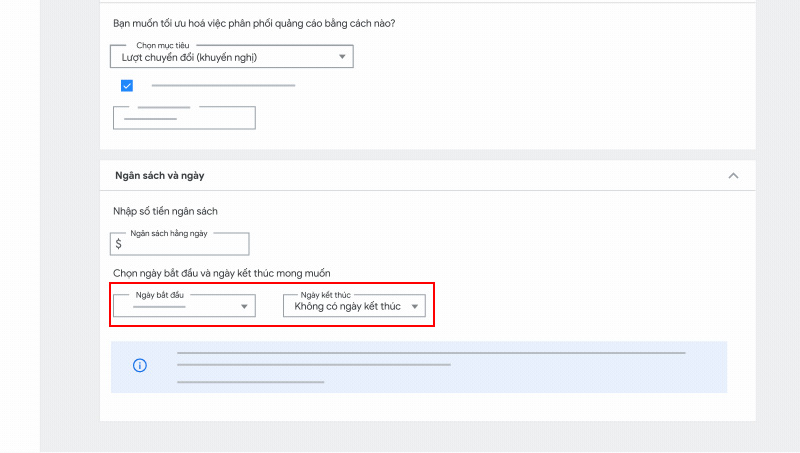Open the 'Ngày bắt đầu' date dropdown

[x=184, y=306]
